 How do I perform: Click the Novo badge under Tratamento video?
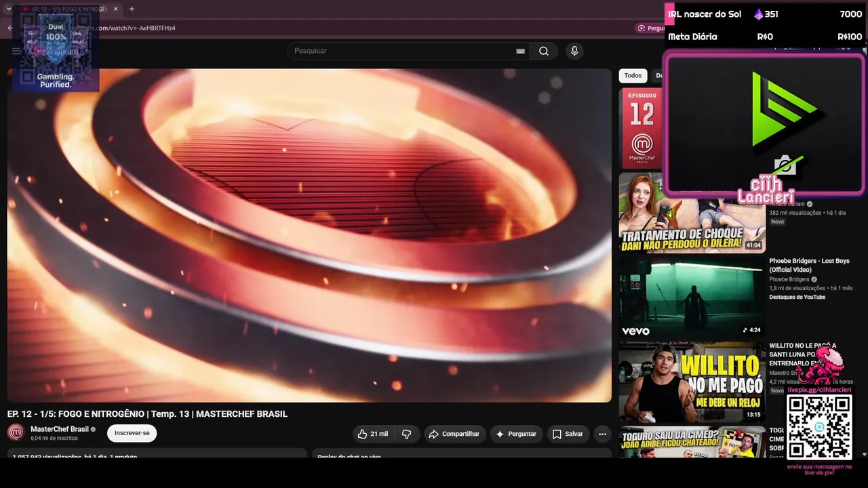[777, 222]
